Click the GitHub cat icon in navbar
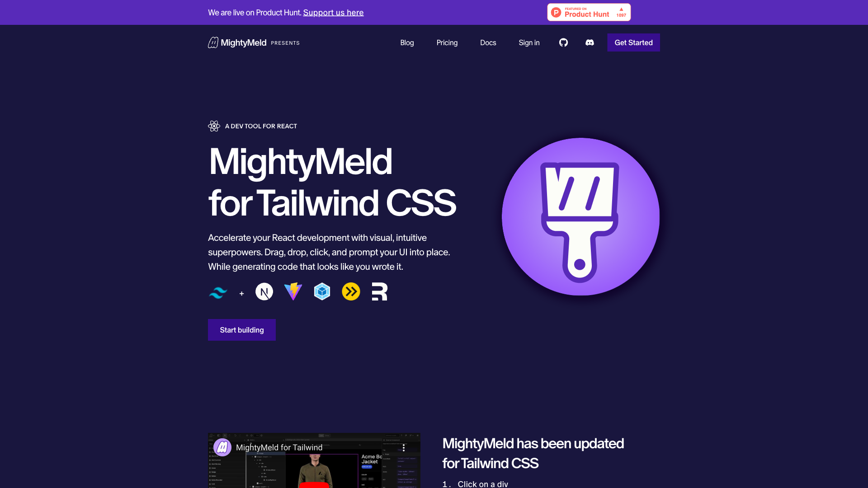The width and height of the screenshot is (868, 488). point(563,42)
